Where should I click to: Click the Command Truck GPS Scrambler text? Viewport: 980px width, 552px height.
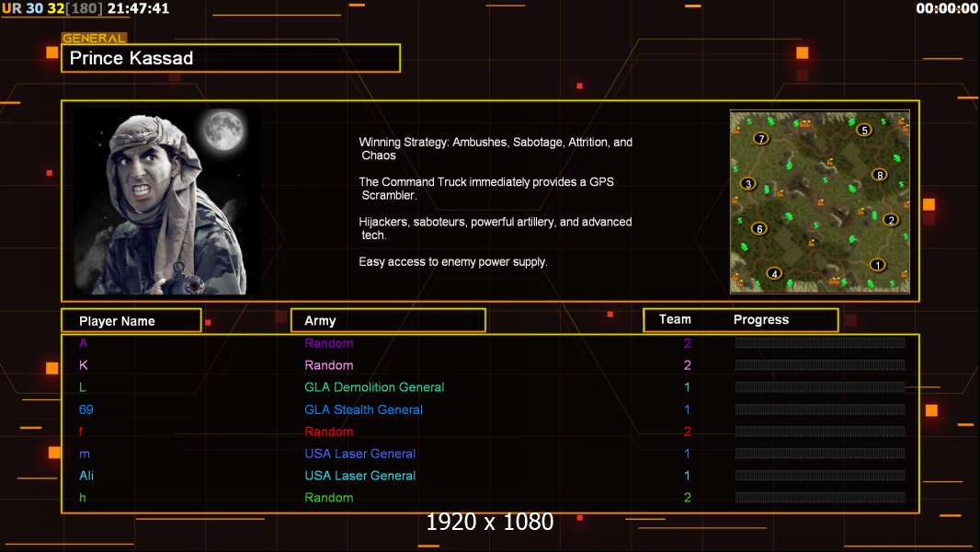486,189
